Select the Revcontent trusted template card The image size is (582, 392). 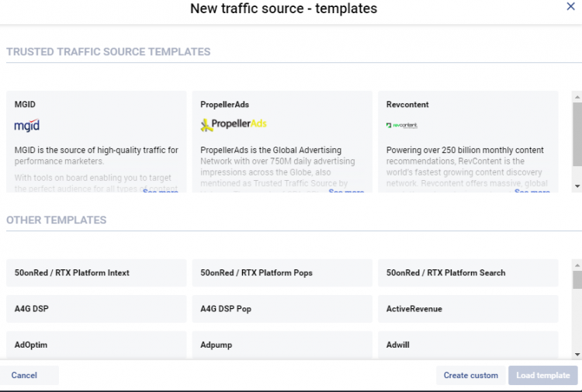pyautogui.click(x=468, y=141)
